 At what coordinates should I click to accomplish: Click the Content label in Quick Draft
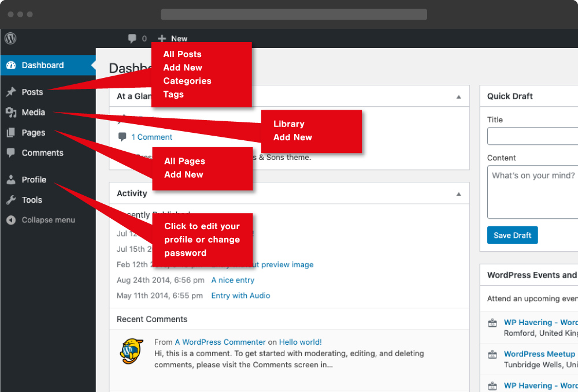pyautogui.click(x=501, y=158)
